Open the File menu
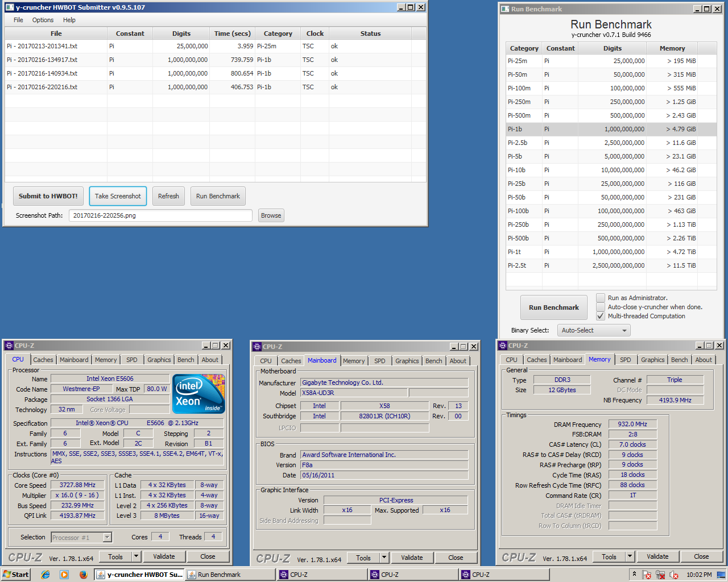The image size is (728, 582). pos(18,20)
